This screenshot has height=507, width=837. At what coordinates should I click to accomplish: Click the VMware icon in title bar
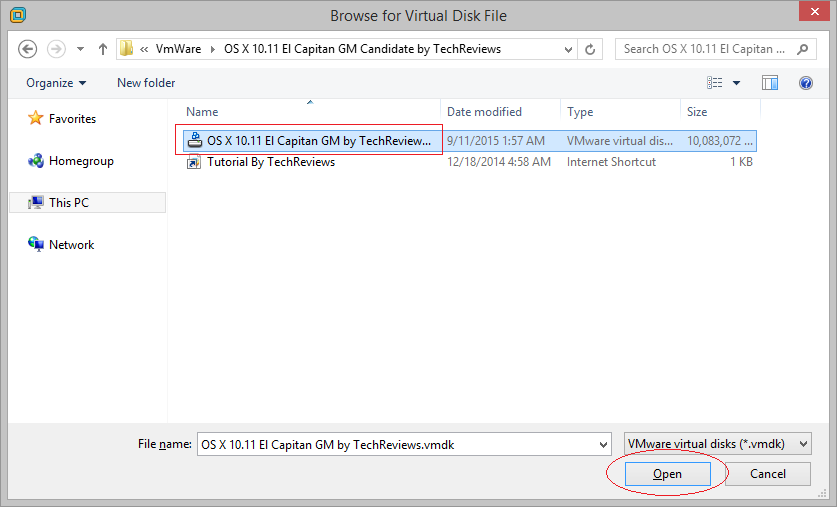pyautogui.click(x=18, y=15)
